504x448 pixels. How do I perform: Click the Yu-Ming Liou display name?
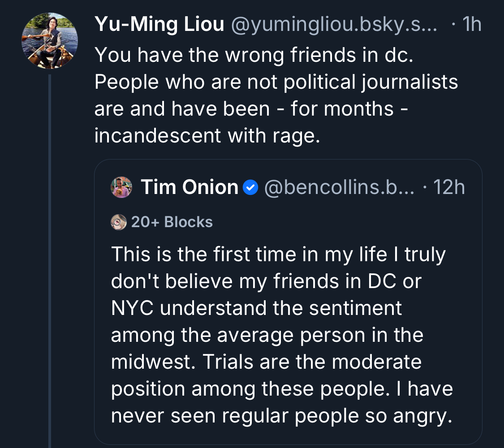(159, 25)
